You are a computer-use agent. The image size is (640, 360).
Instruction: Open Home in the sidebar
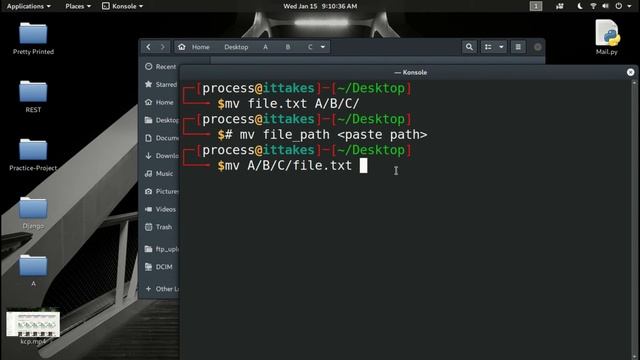tap(161, 102)
